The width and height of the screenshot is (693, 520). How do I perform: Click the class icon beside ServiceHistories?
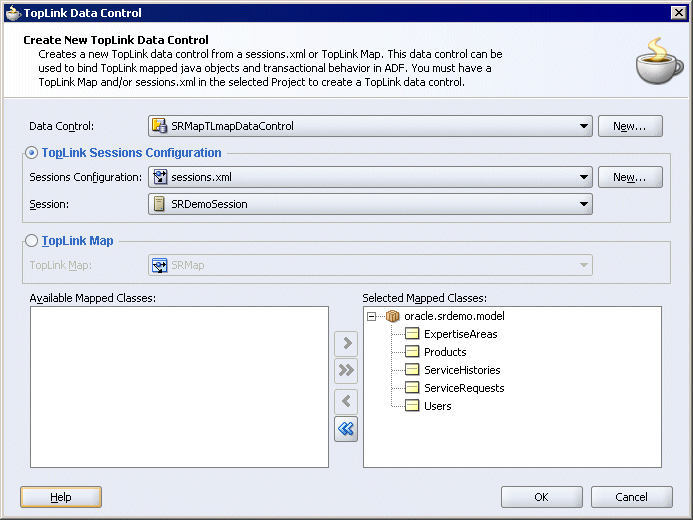(x=412, y=369)
